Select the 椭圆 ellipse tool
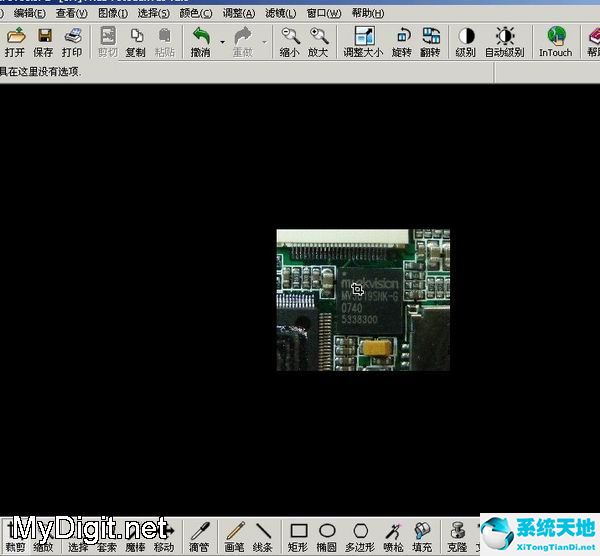 [327, 537]
